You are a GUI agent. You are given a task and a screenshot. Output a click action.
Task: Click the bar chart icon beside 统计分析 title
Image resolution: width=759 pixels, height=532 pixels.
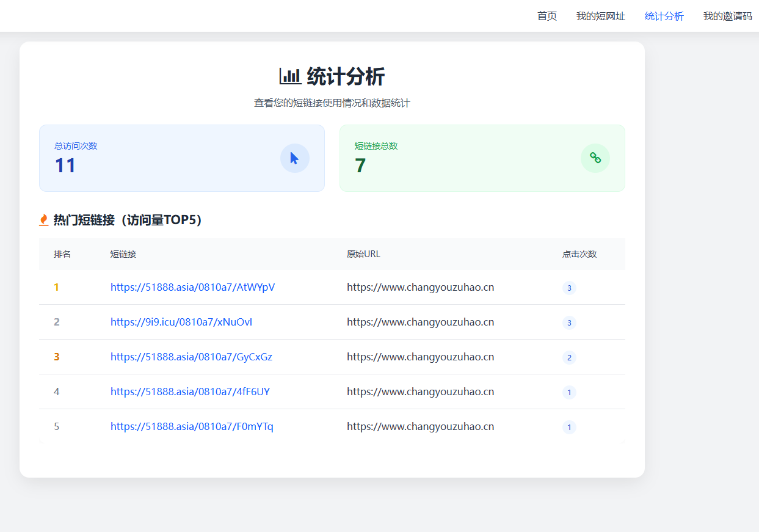pos(290,76)
